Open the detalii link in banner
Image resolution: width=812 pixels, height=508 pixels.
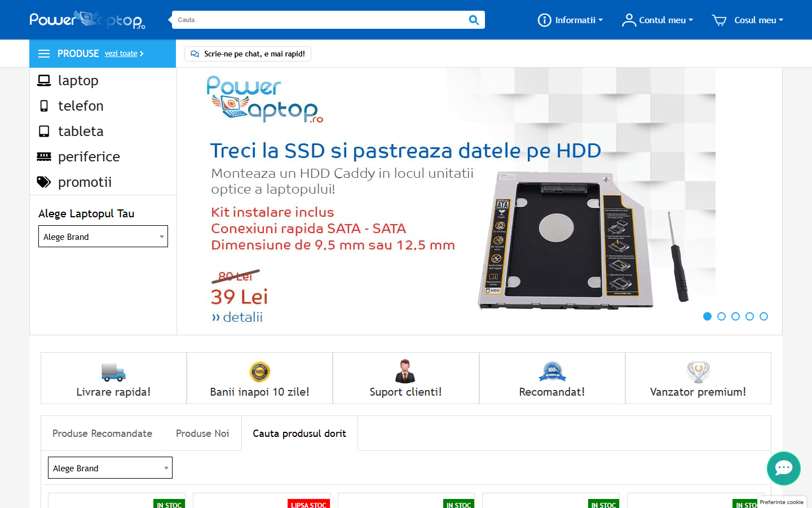pyautogui.click(x=237, y=317)
